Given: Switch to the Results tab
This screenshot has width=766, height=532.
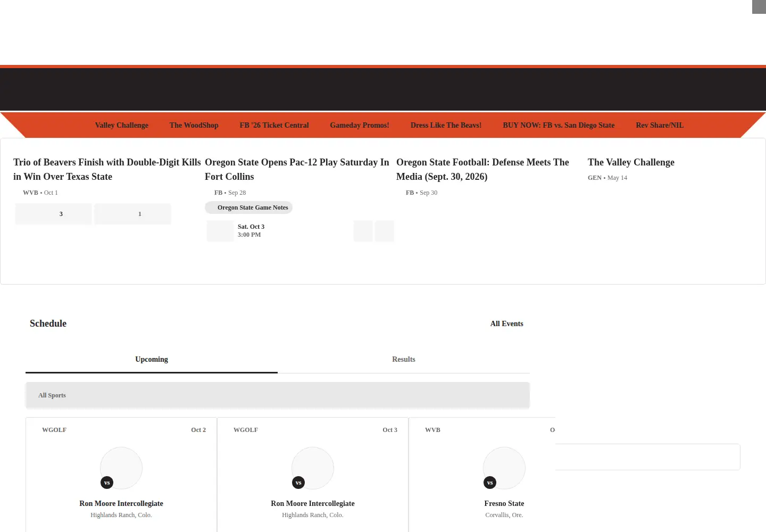Looking at the screenshot, I should tap(404, 360).
